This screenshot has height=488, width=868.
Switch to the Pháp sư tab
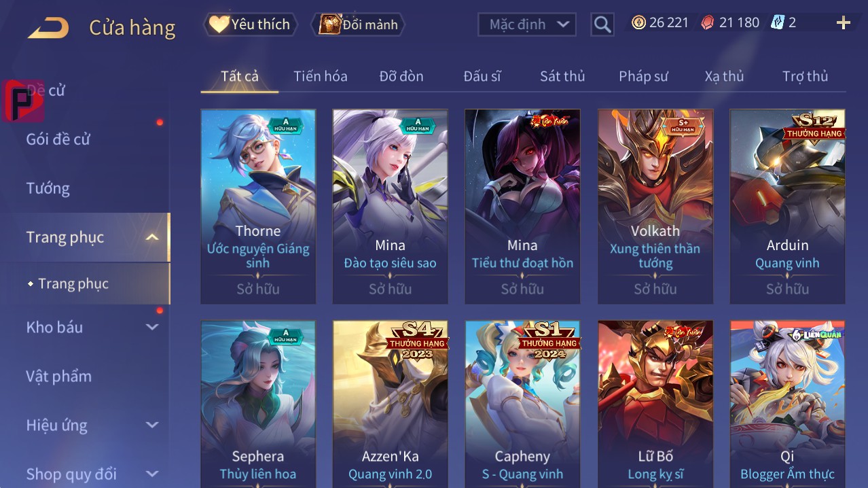(643, 76)
